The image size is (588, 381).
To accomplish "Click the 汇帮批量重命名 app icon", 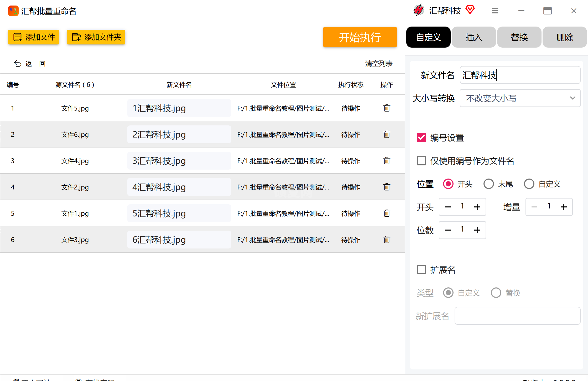I will tap(13, 11).
